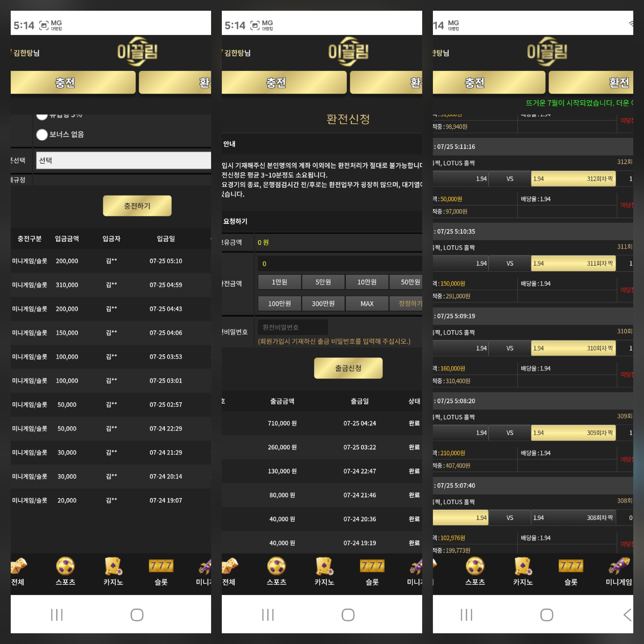The image size is (644, 644).
Task: Open the 선택 dropdown in the deposit form
Action: point(123,160)
